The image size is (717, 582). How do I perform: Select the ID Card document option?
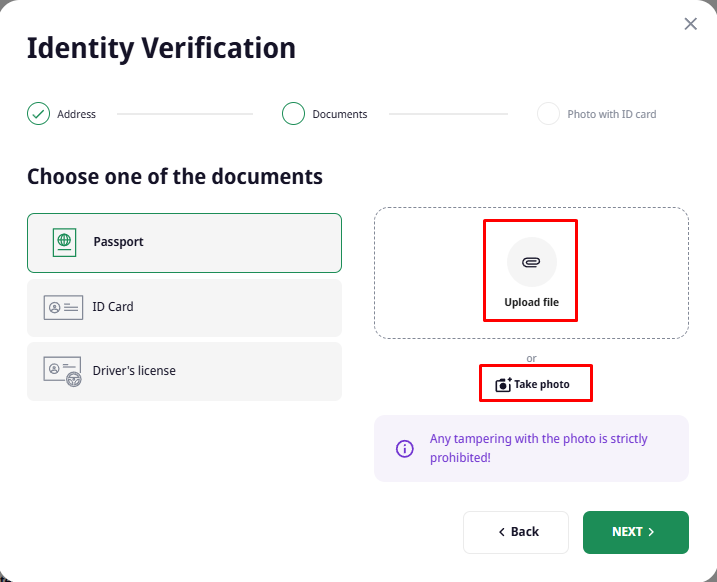pos(184,308)
